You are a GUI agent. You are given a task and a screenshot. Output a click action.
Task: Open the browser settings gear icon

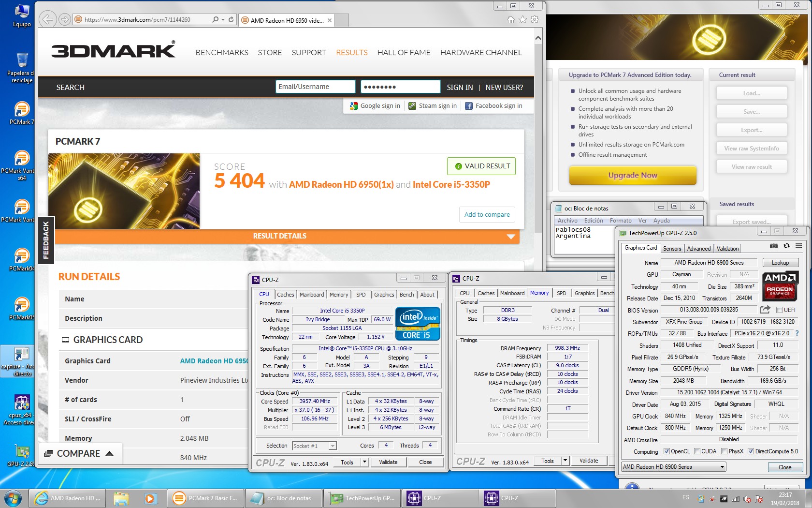(x=534, y=20)
